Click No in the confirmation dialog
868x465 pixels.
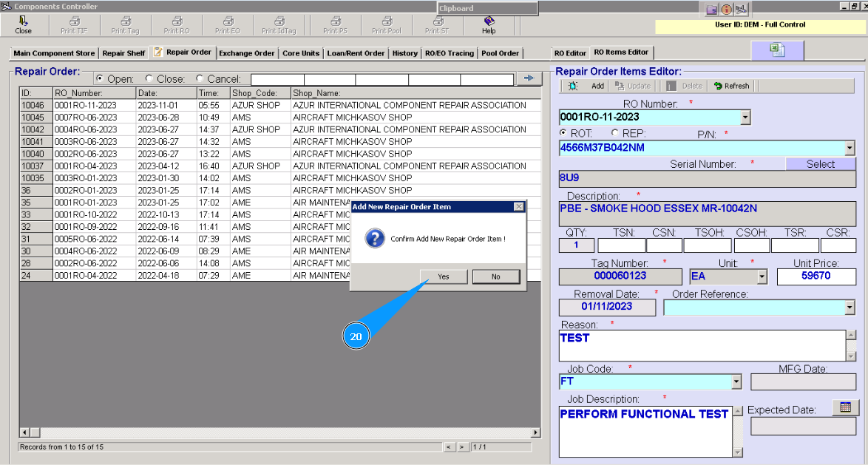(x=495, y=276)
